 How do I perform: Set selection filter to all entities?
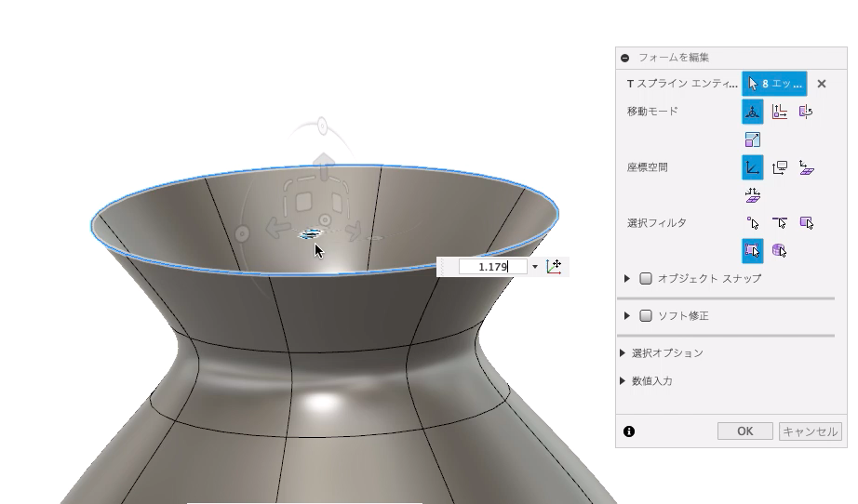pyautogui.click(x=753, y=251)
